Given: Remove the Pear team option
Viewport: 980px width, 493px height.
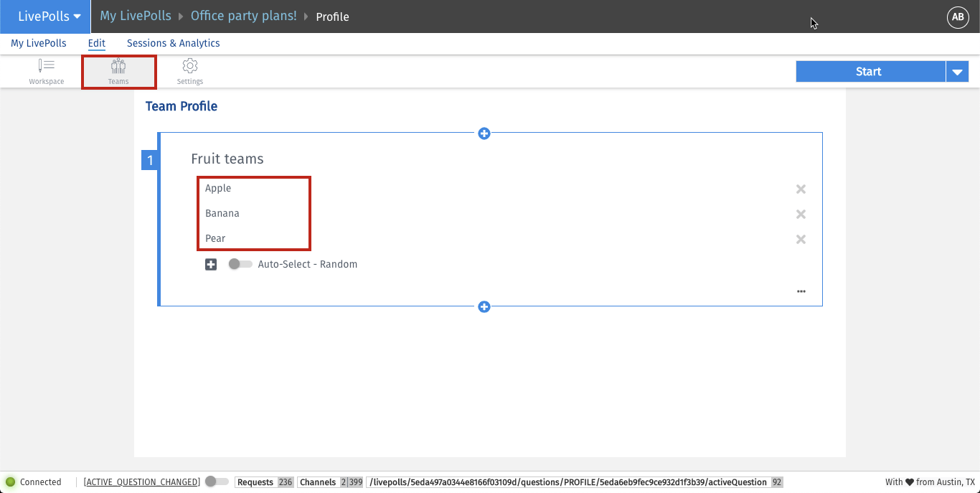Looking at the screenshot, I should click(801, 240).
